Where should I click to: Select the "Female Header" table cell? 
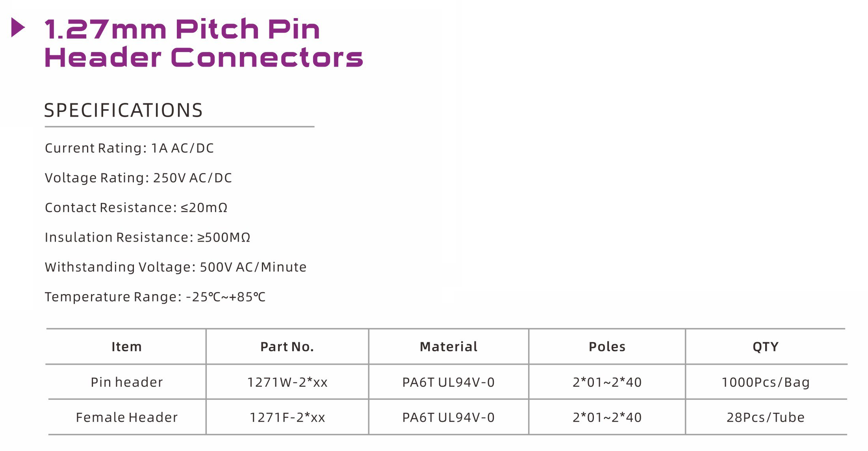(x=126, y=417)
